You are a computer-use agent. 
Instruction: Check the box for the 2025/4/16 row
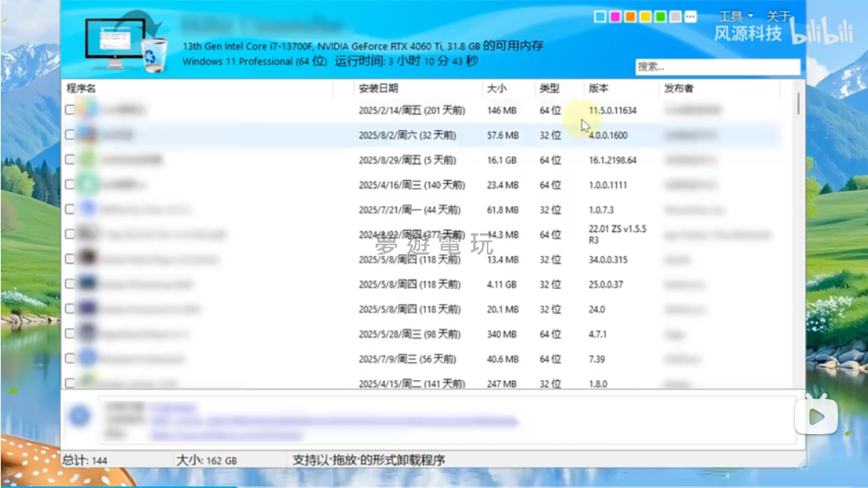coord(70,184)
